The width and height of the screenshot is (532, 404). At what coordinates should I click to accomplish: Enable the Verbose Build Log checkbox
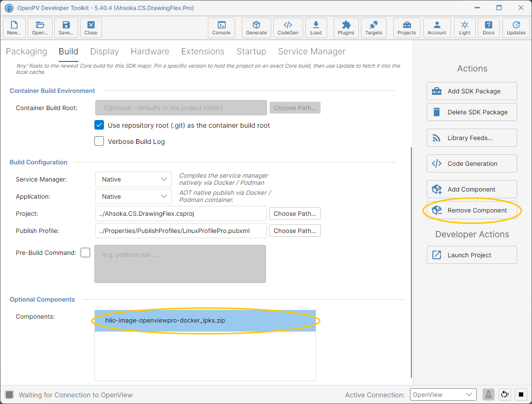tap(99, 141)
